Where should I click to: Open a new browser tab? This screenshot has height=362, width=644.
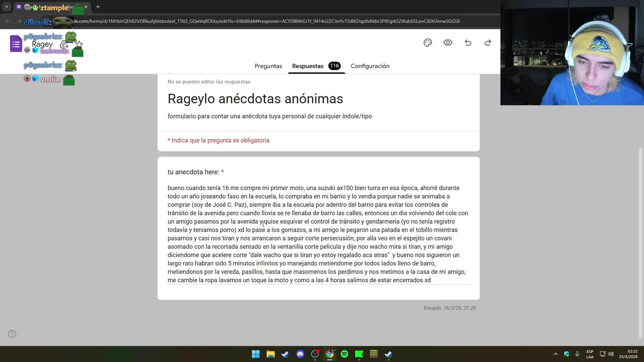(x=98, y=7)
